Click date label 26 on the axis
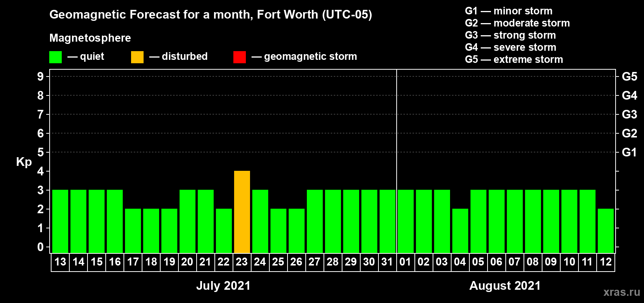The width and height of the screenshot is (644, 303). [296, 262]
